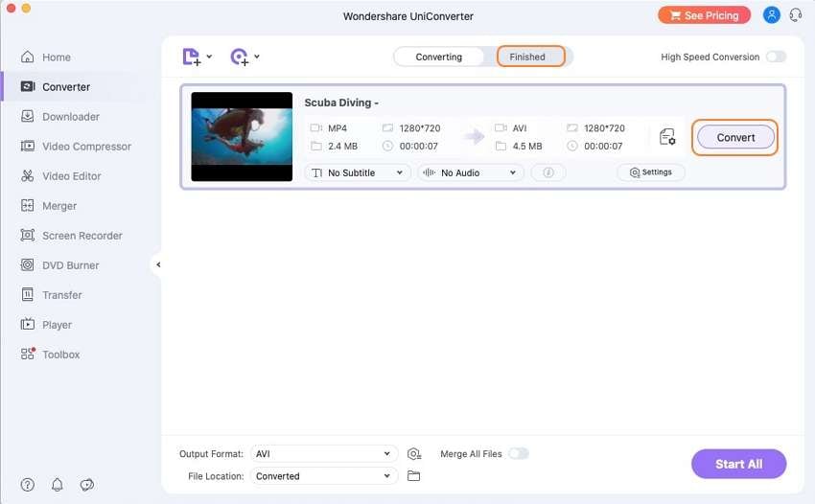Open the No Subtitle dropdown
The height and width of the screenshot is (504, 815).
[x=358, y=172]
